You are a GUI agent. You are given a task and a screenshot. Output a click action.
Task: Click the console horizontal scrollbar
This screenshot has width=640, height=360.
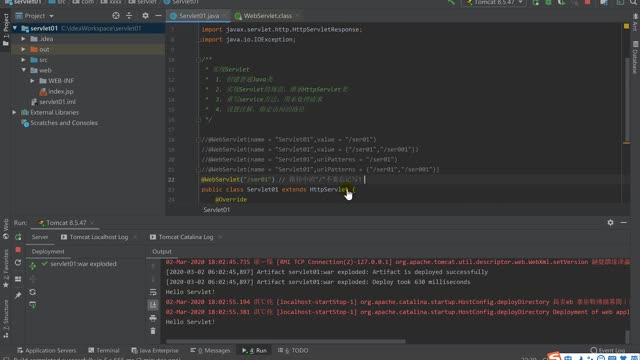(286, 341)
